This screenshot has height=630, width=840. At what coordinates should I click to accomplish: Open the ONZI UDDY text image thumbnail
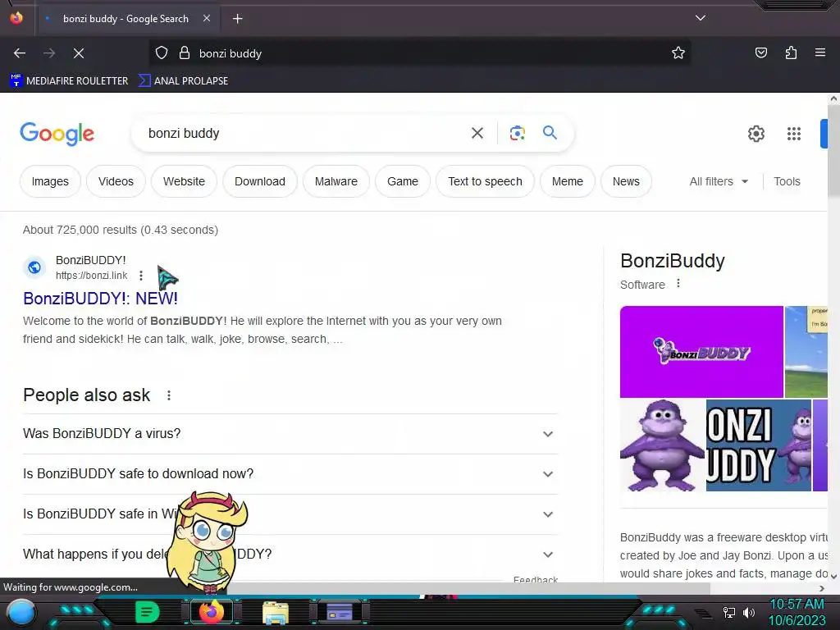pyautogui.click(x=758, y=445)
